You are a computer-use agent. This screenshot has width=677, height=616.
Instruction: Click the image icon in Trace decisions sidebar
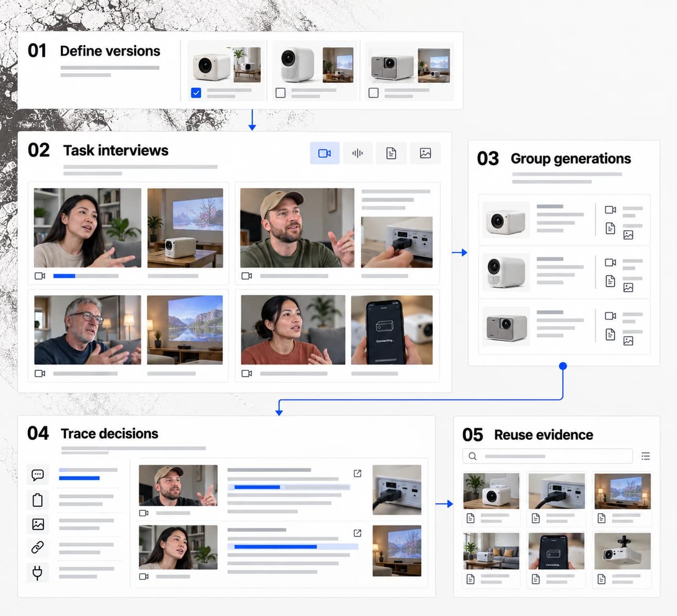tap(38, 524)
